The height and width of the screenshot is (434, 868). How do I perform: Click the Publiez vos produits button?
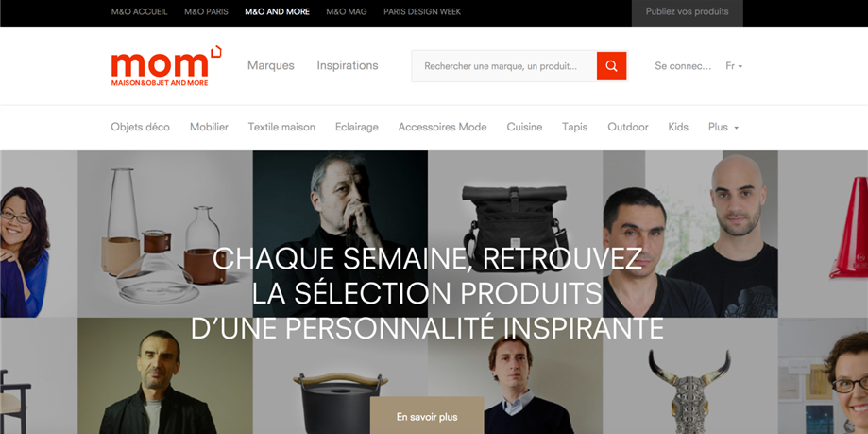point(687,11)
